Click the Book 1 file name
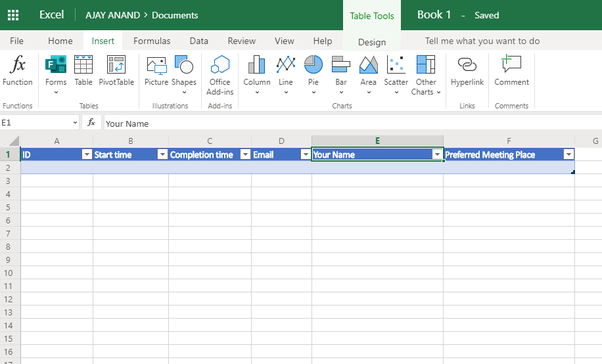The width and height of the screenshot is (602, 364). 434,15
